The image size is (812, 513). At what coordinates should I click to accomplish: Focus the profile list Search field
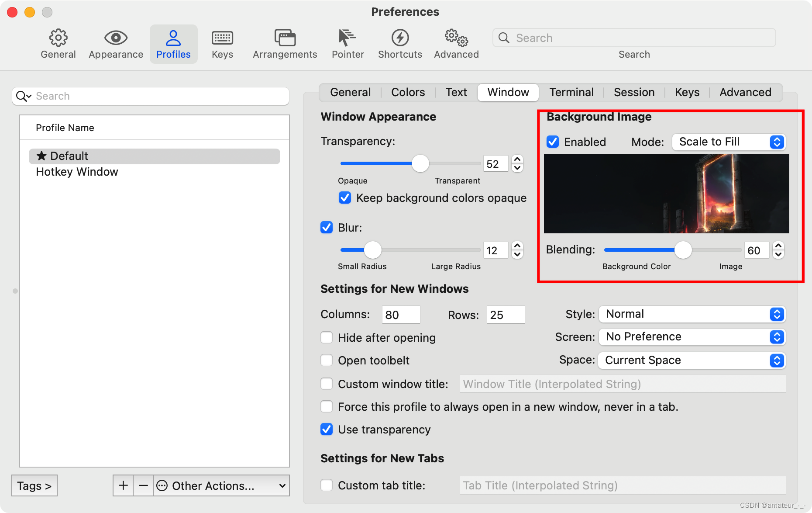pyautogui.click(x=151, y=96)
